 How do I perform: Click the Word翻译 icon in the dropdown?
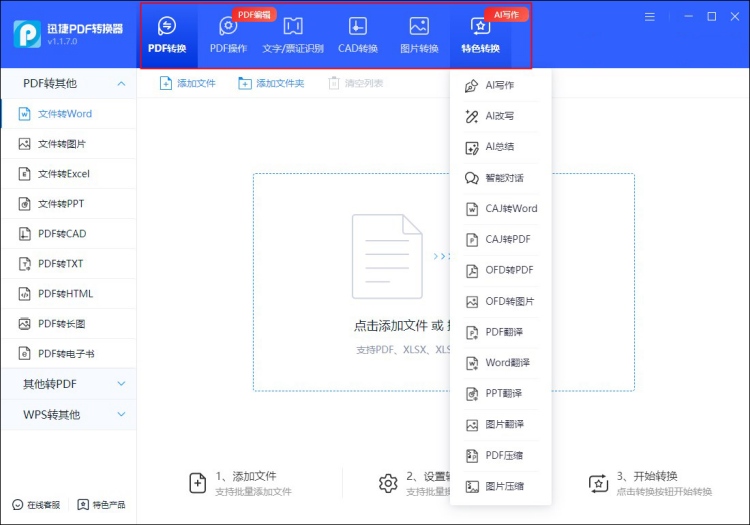472,363
